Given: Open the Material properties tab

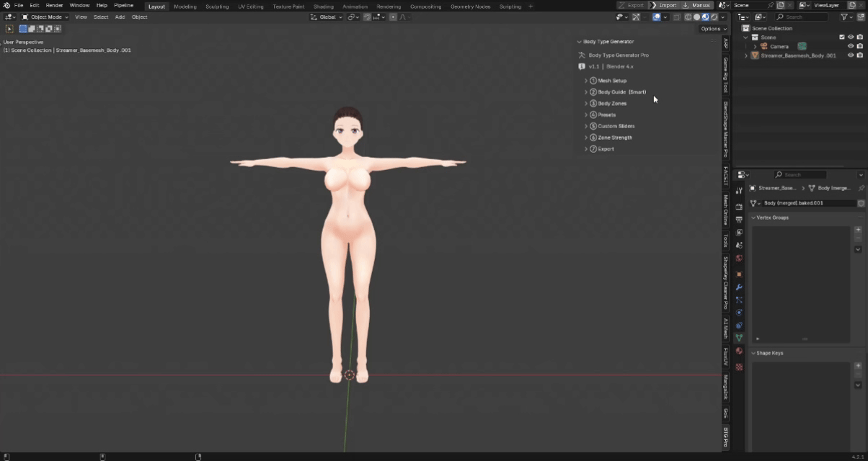Looking at the screenshot, I should tap(739, 351).
